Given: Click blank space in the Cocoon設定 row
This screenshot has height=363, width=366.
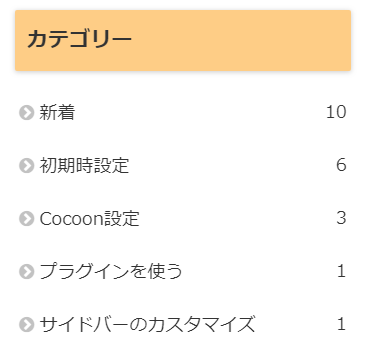Looking at the screenshot, I should tap(237, 219).
